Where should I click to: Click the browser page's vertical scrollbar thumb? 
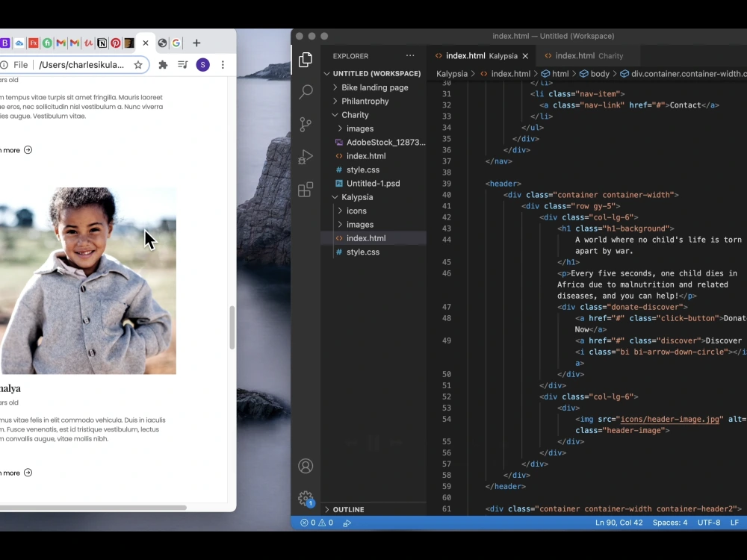point(232,328)
